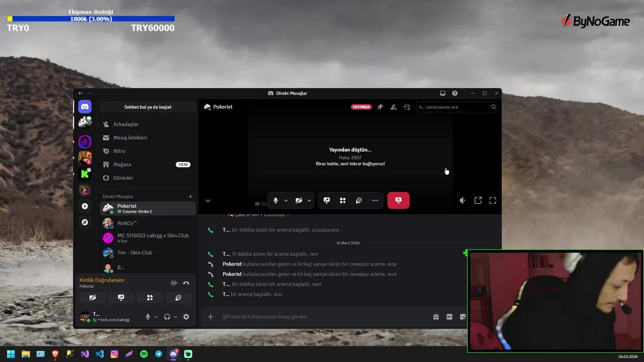Deafen with headphones icon
The image size is (644, 362).
pyautogui.click(x=167, y=317)
